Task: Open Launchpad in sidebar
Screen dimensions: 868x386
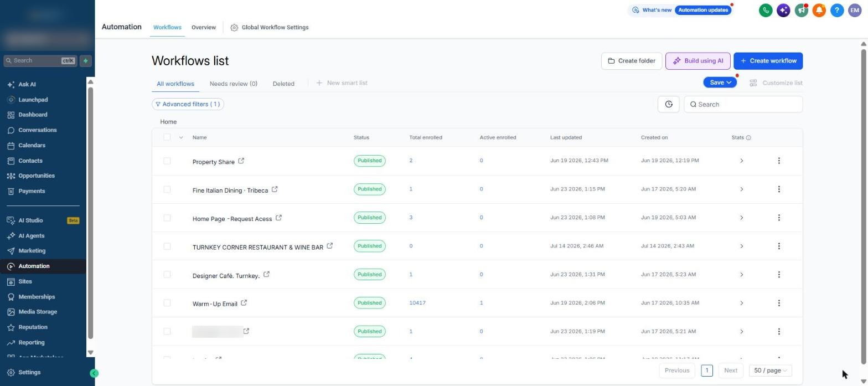Action: coord(33,100)
